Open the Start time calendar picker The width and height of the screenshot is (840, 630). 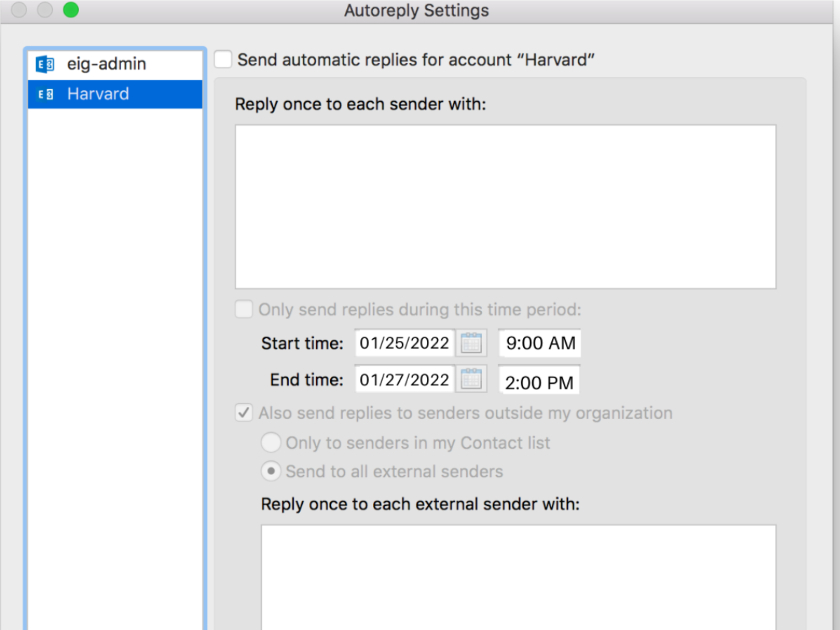471,343
